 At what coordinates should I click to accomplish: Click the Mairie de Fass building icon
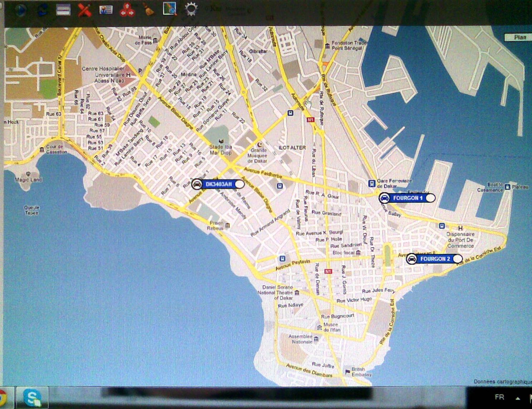coord(155,40)
